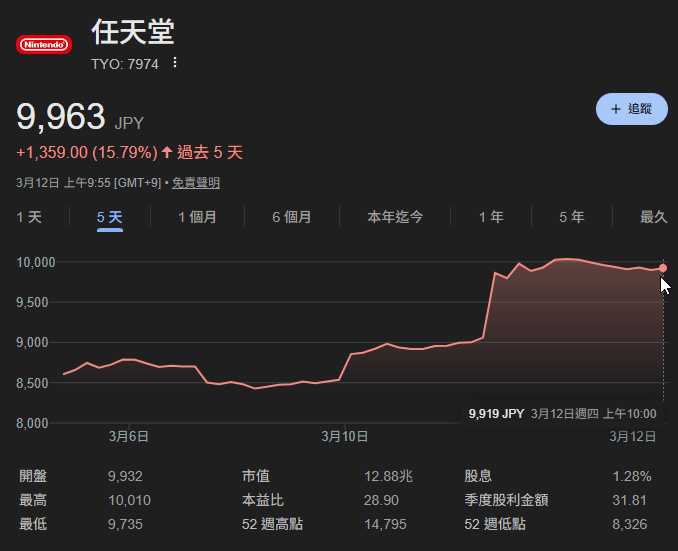Click the 任天堂 company title
Image resolution: width=678 pixels, height=551 pixels.
tap(133, 32)
